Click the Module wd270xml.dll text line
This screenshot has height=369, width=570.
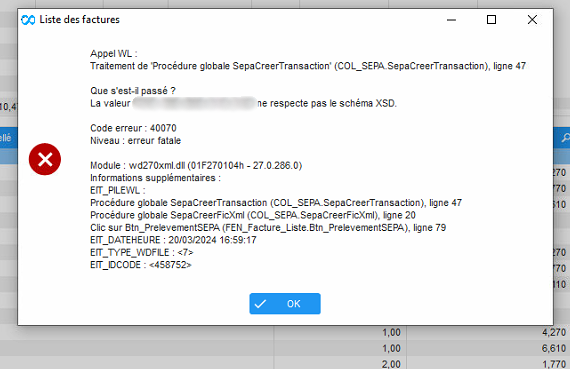[196, 165]
